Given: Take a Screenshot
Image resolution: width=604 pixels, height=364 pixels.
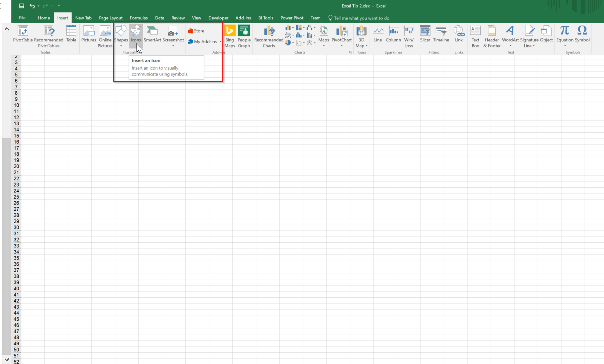Looking at the screenshot, I should [172, 35].
